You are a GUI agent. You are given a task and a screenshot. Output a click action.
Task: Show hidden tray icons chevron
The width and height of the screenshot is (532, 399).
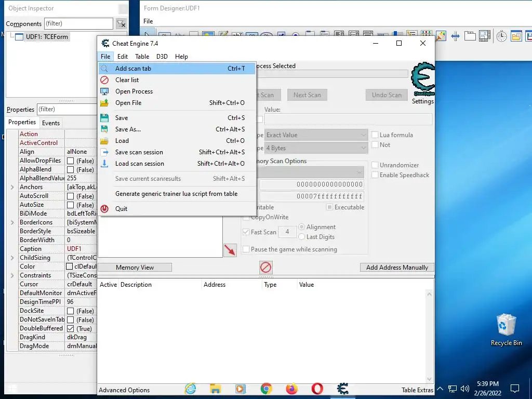coord(440,389)
